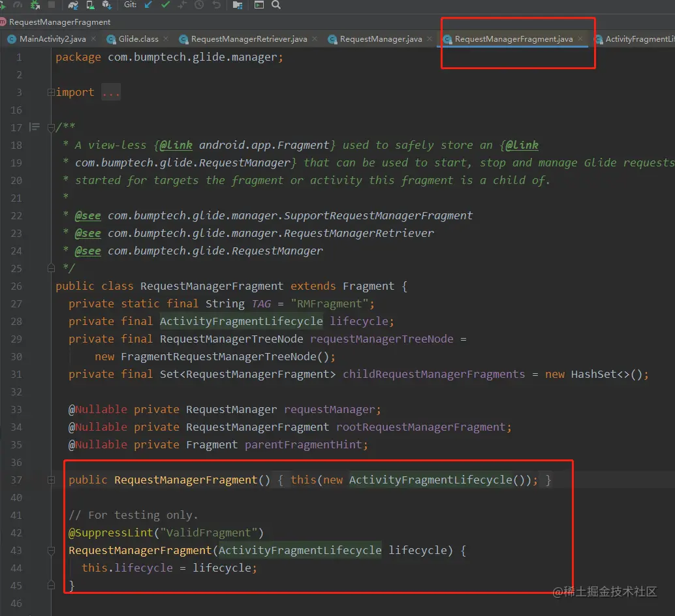Click line number 26 in gutter
675x616 pixels.
point(16,286)
